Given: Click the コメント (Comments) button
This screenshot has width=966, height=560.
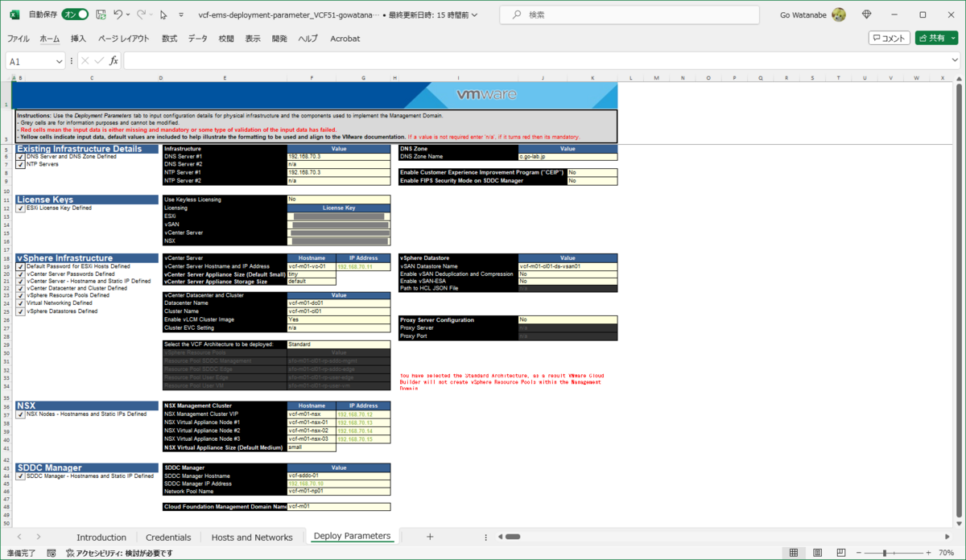Looking at the screenshot, I should click(x=889, y=38).
